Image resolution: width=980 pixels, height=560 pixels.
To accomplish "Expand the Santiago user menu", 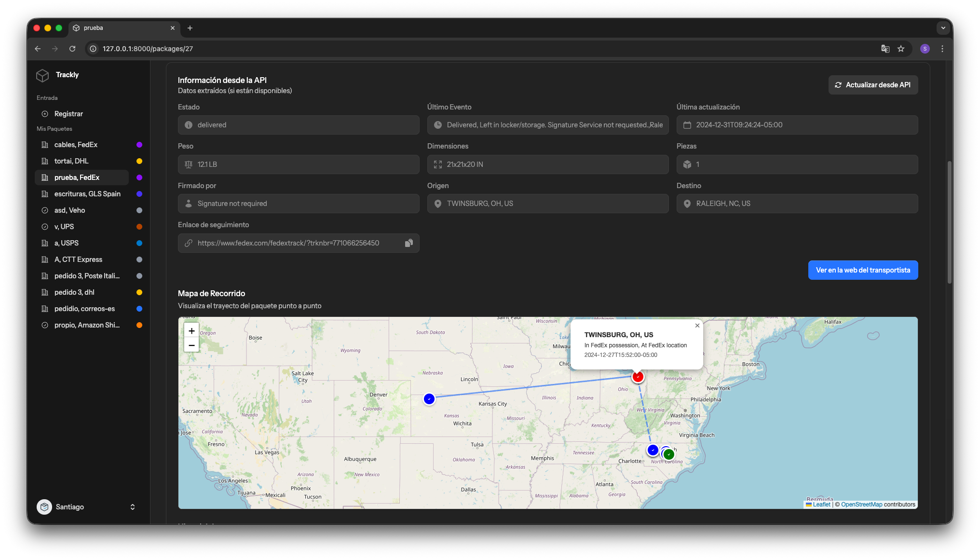I will (x=133, y=507).
